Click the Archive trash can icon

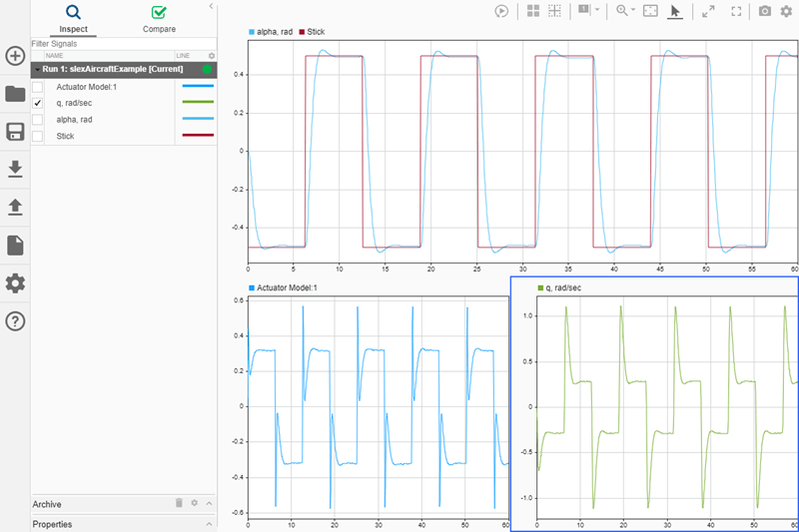pos(180,504)
